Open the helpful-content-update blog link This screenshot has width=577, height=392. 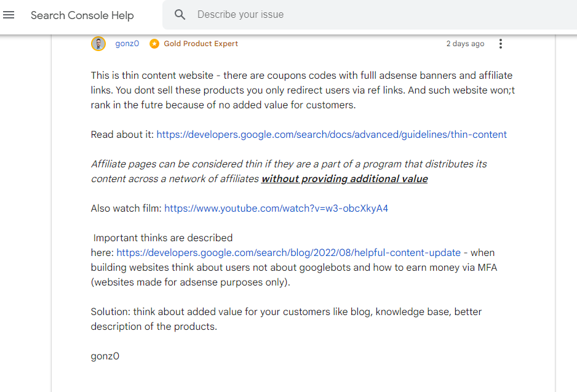pos(288,252)
